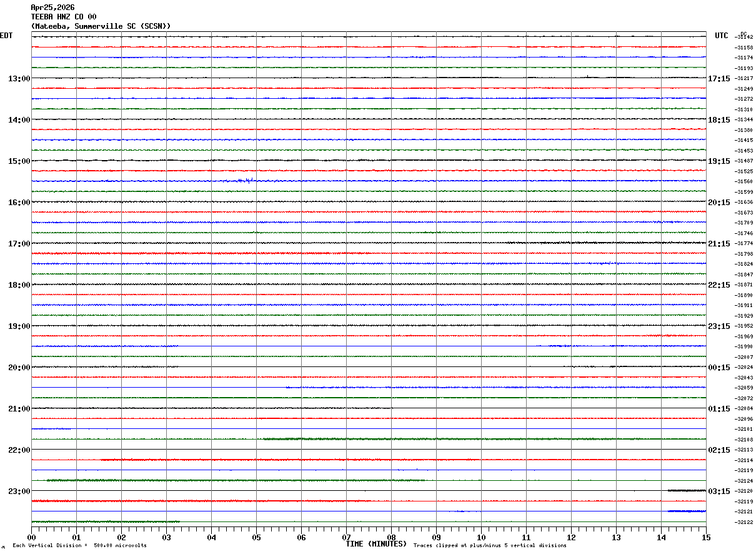Click "Each Vertical Division = 500.00 microvolts" note
Screen dimensions: 756x554
click(x=80, y=546)
